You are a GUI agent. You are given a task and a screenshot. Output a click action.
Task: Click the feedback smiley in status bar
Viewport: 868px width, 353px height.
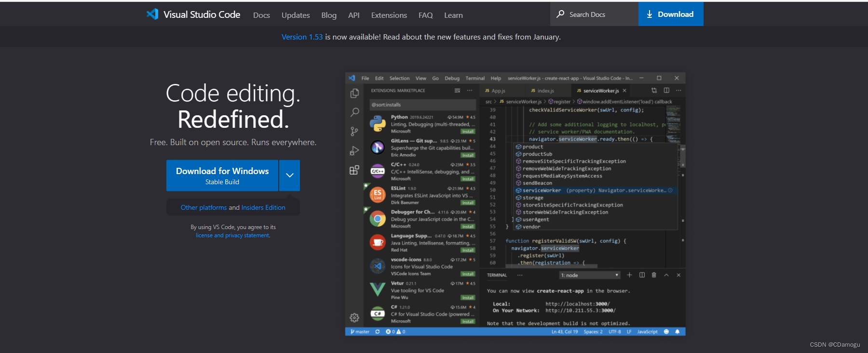coord(666,332)
